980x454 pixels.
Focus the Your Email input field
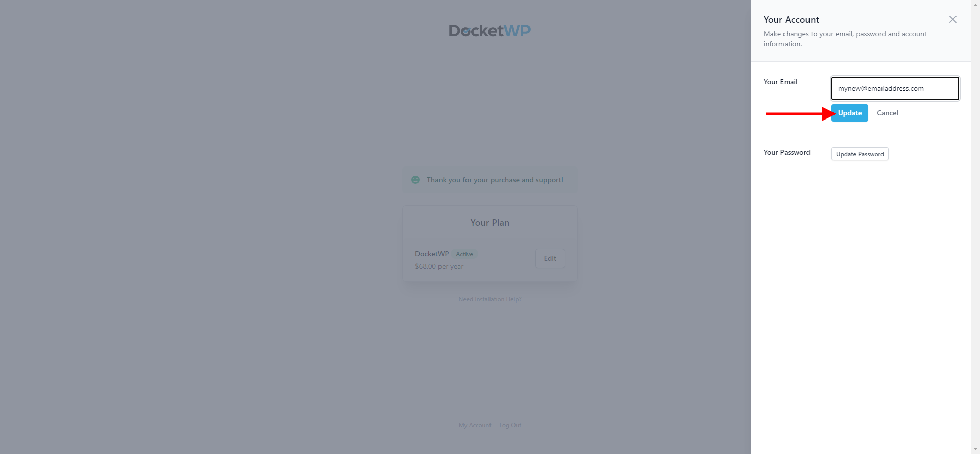pos(895,88)
